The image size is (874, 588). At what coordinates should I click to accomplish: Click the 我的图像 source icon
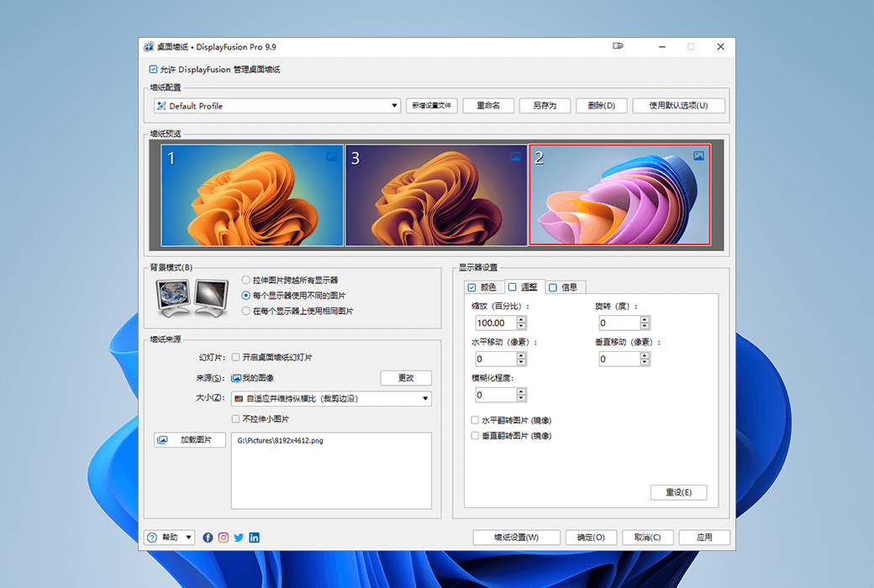pos(236,378)
